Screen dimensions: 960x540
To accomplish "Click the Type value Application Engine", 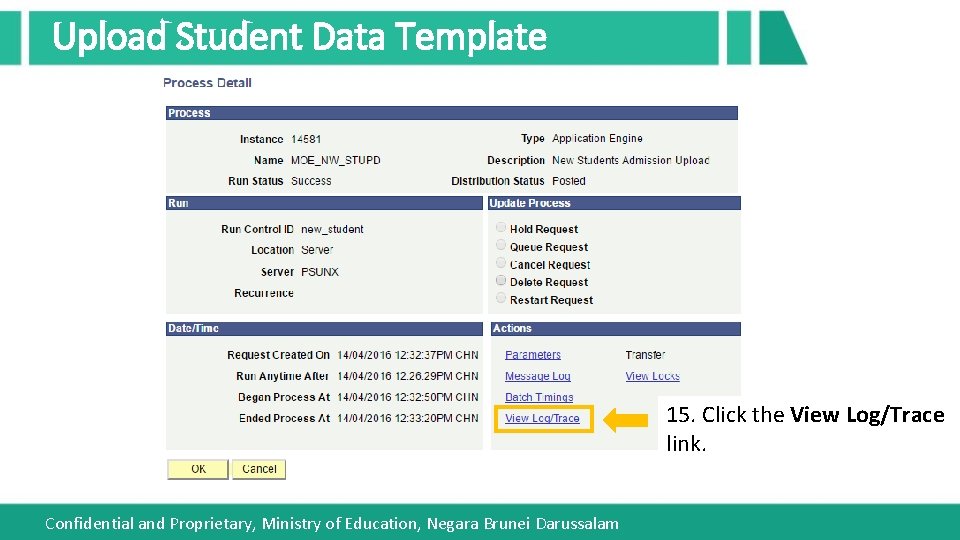I will [x=597, y=138].
